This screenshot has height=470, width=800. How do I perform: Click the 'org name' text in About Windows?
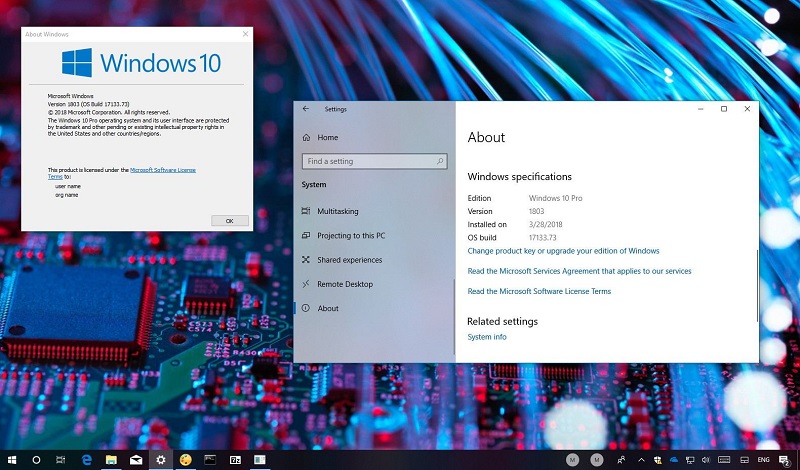tap(67, 195)
